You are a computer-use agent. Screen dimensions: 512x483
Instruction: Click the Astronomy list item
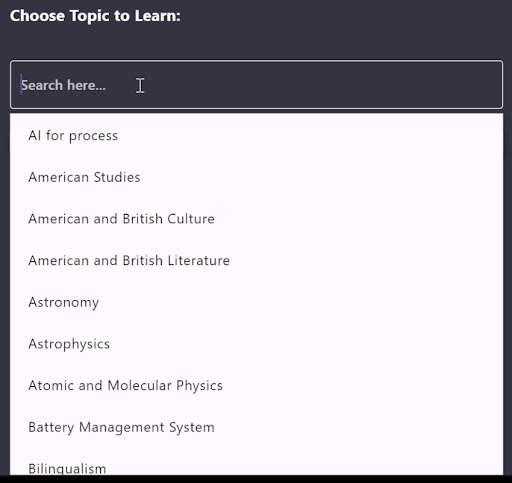coord(256,302)
